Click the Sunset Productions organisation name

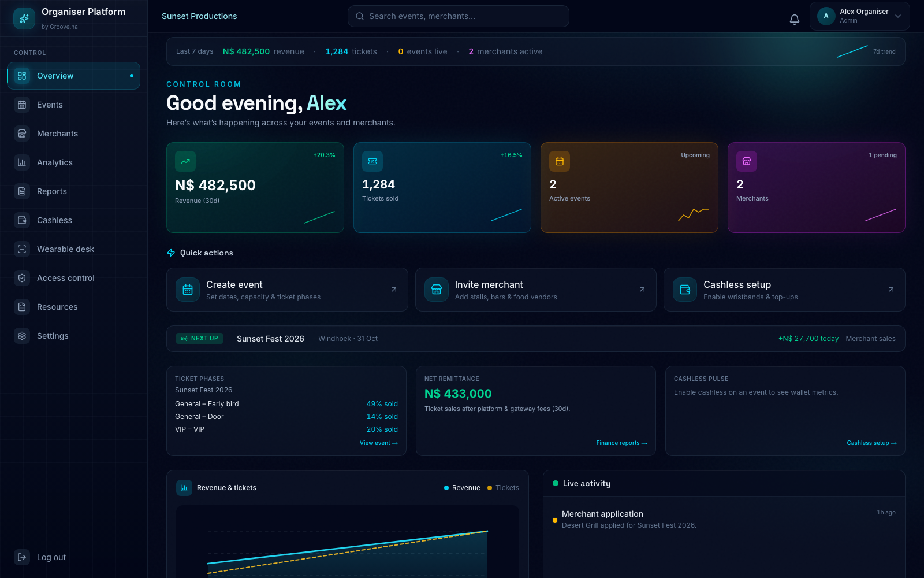pyautogui.click(x=199, y=16)
